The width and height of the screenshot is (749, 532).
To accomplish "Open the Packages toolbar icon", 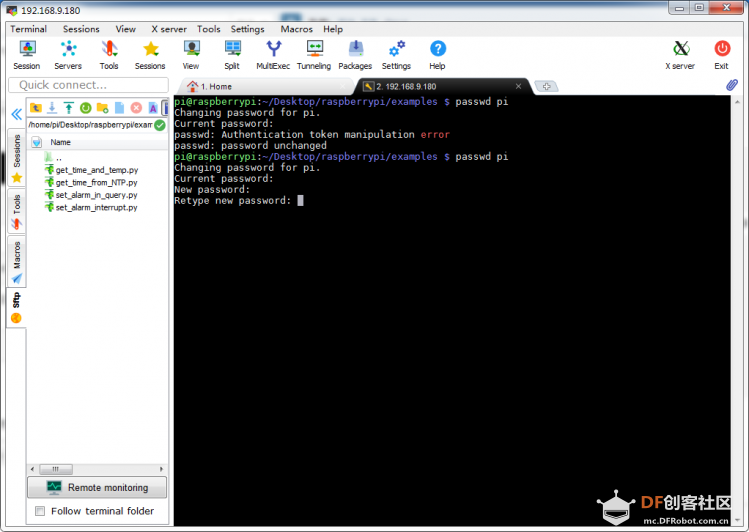I will pos(355,55).
